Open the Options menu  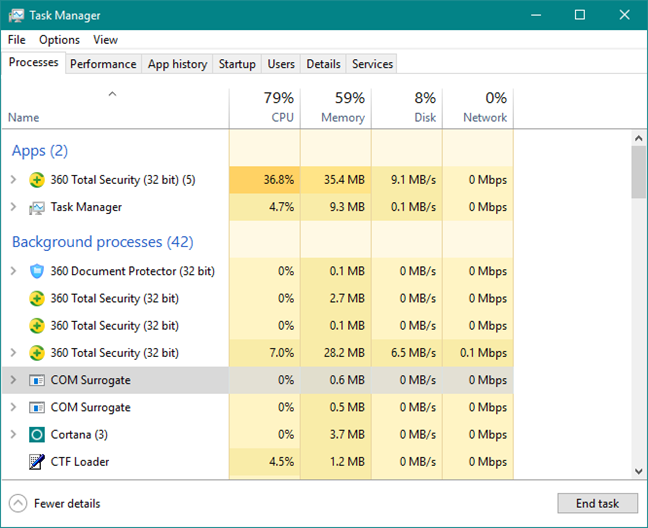(60, 40)
